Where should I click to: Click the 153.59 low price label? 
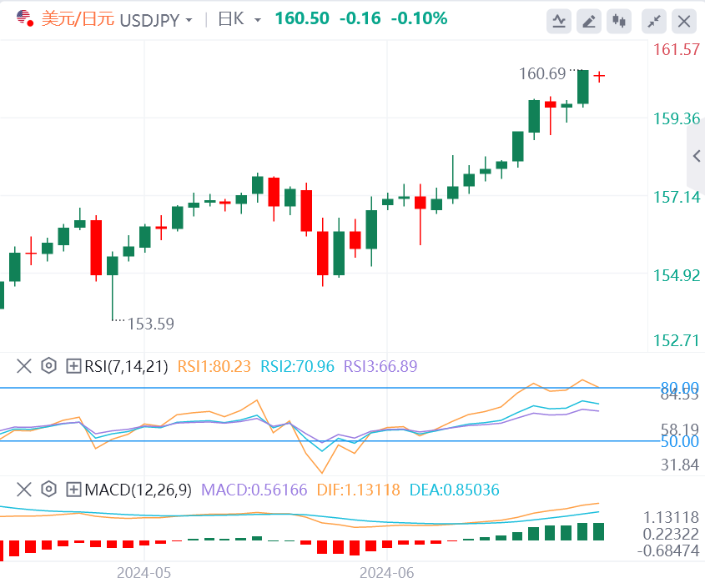point(151,324)
